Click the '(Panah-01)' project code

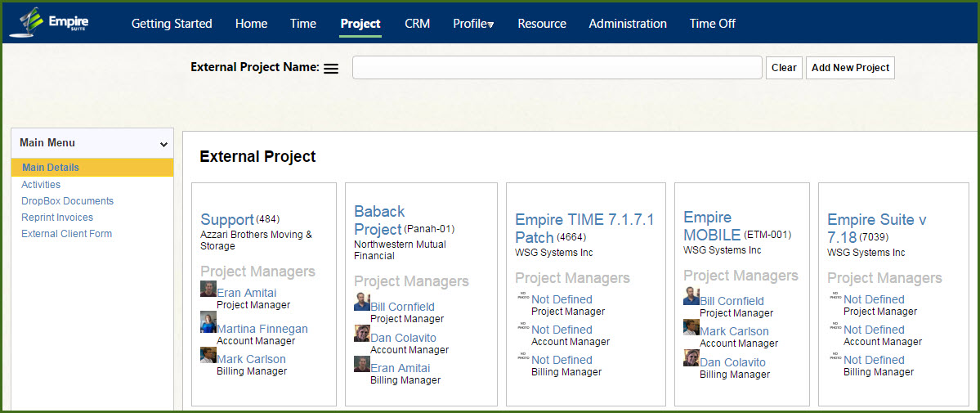point(429,229)
